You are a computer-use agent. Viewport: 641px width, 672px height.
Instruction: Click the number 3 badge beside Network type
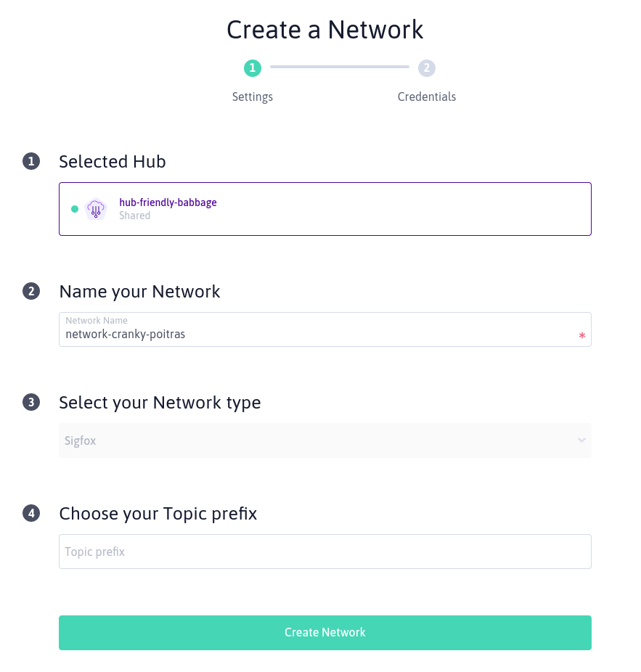(31, 402)
